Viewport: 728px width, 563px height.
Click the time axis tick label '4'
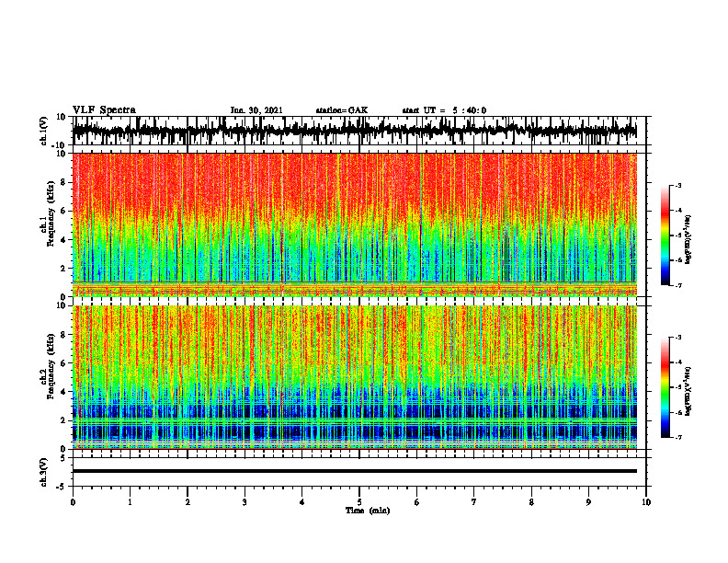click(x=301, y=502)
